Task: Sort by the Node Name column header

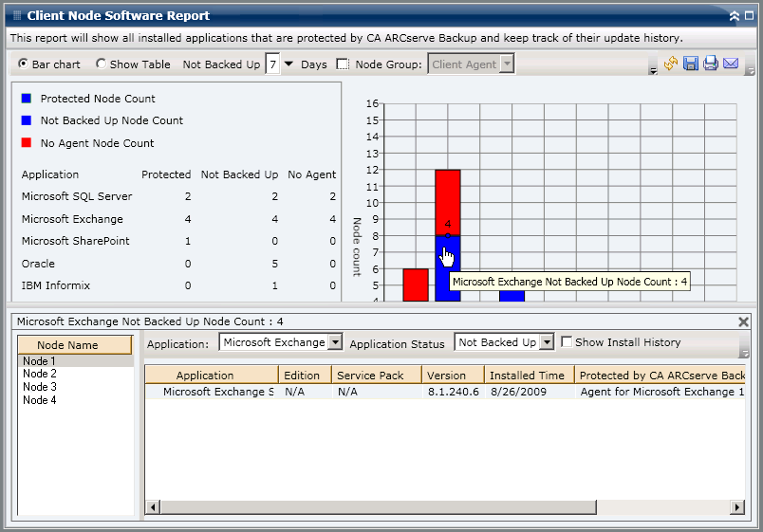Action: pyautogui.click(x=75, y=345)
